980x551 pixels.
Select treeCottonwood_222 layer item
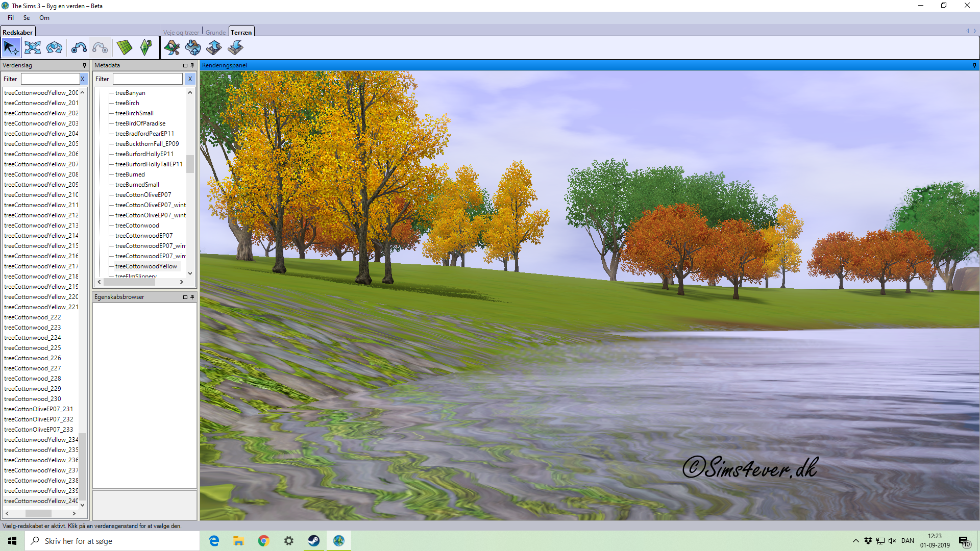[33, 317]
